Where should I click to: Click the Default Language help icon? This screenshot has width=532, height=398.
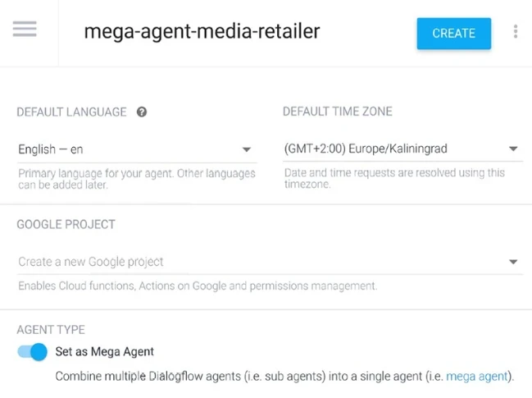tap(142, 112)
